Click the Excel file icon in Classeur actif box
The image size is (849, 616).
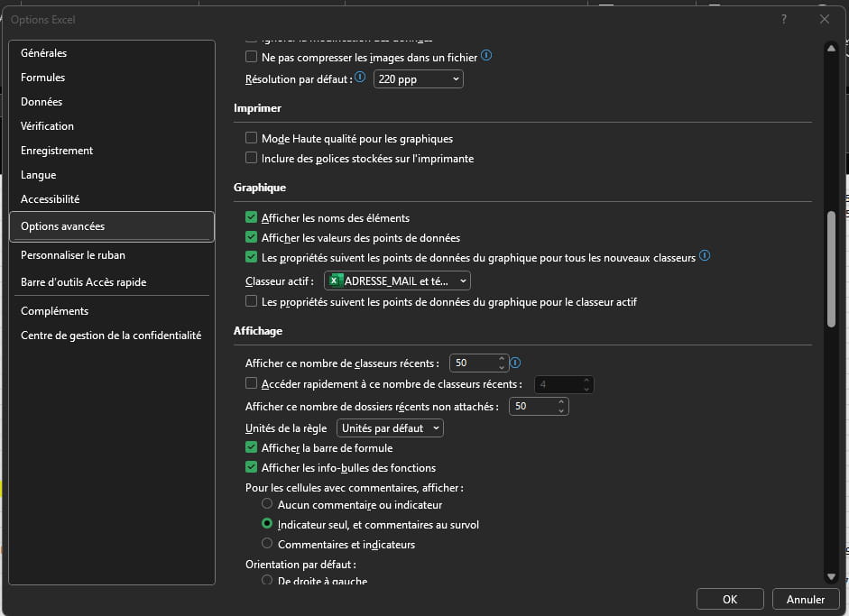coord(335,280)
